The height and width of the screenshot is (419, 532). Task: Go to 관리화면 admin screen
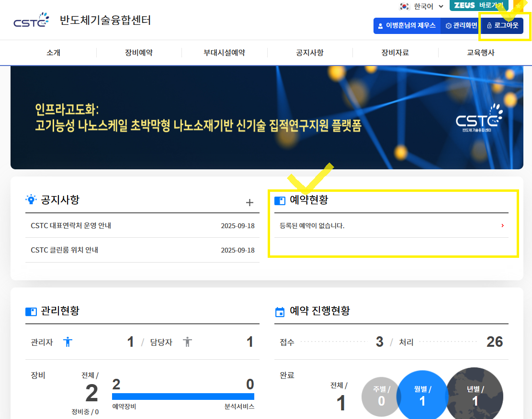tap(461, 25)
